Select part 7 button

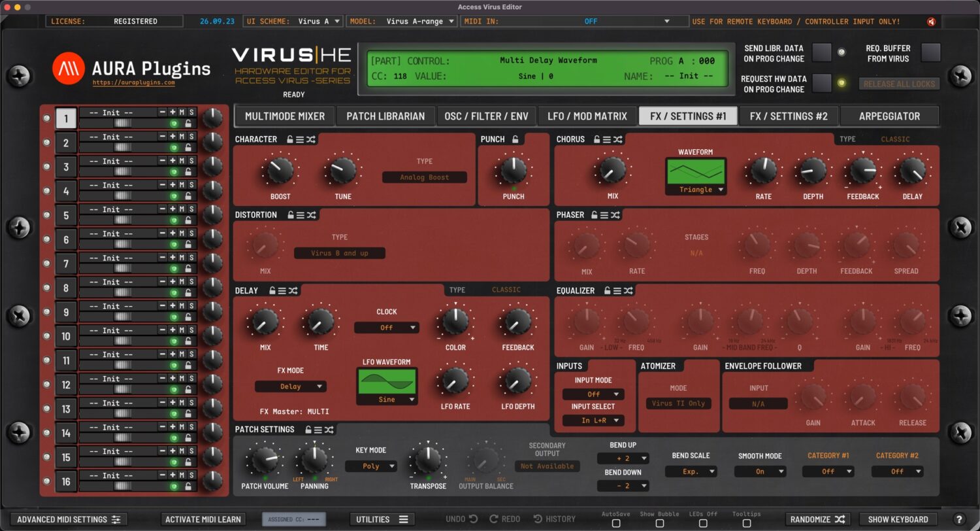66,264
